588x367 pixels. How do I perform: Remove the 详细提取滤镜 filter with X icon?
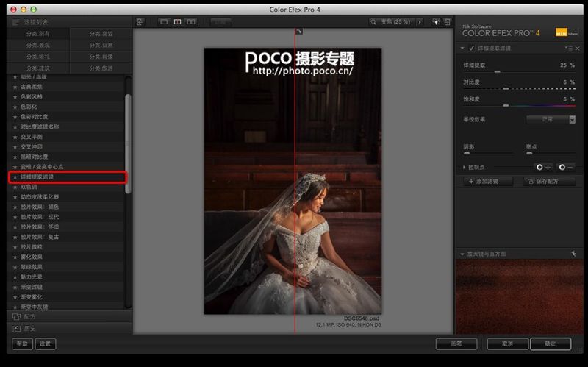(578, 49)
